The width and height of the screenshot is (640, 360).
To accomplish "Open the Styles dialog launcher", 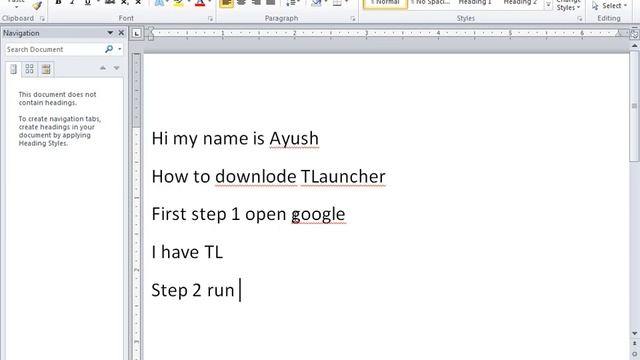I will click(x=579, y=19).
